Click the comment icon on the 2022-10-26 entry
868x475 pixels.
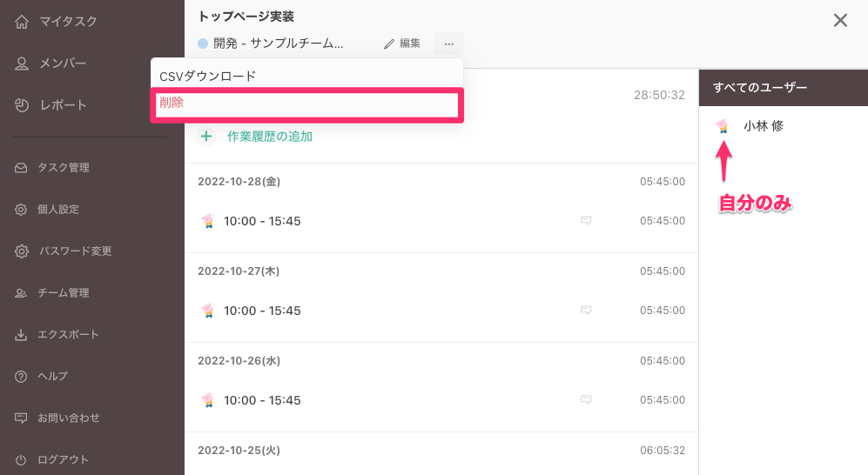click(x=586, y=400)
